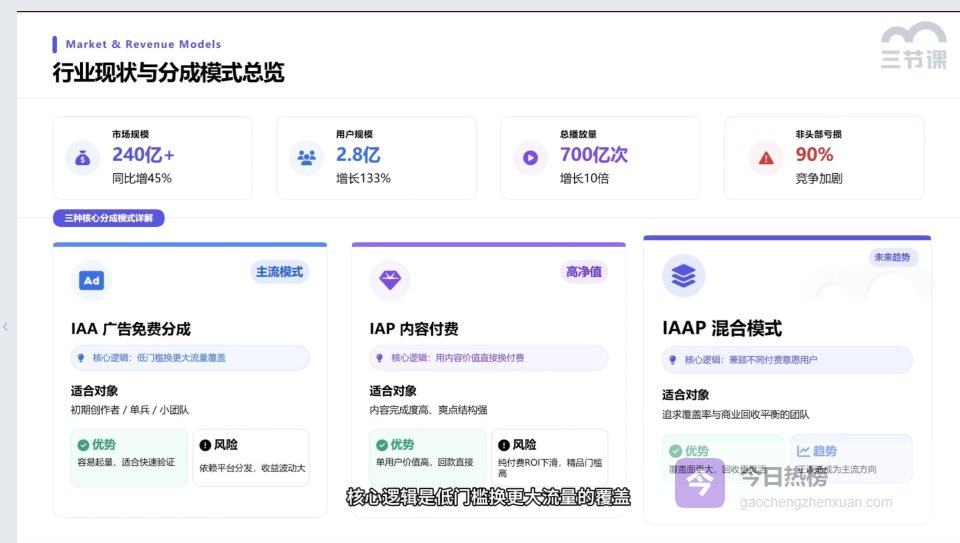
Task: Click the 2.8亿 user scale value
Action: [x=358, y=155]
